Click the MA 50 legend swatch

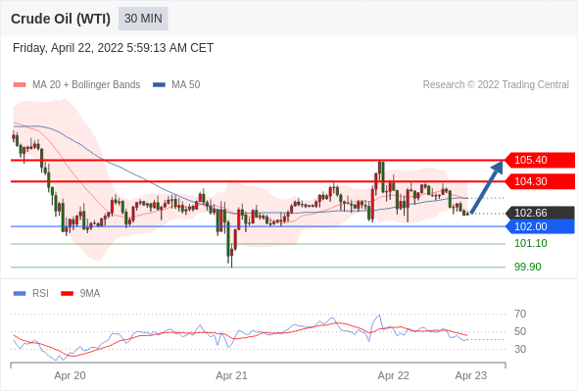[x=159, y=85]
